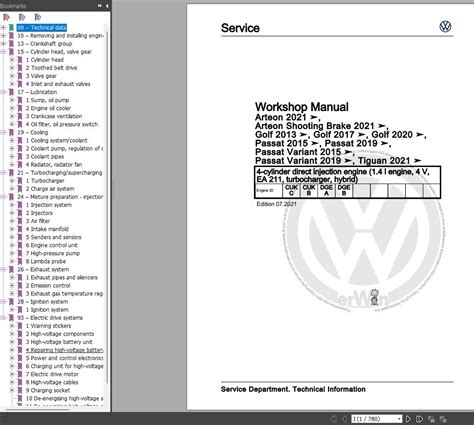
Task: Open bookmark '3 Exhaust gas temperature reg'
Action: (64, 294)
